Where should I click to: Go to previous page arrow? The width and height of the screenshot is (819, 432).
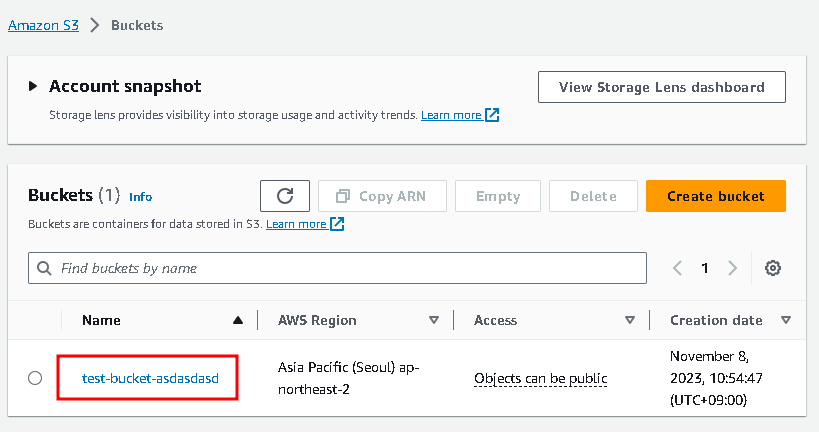[677, 268]
